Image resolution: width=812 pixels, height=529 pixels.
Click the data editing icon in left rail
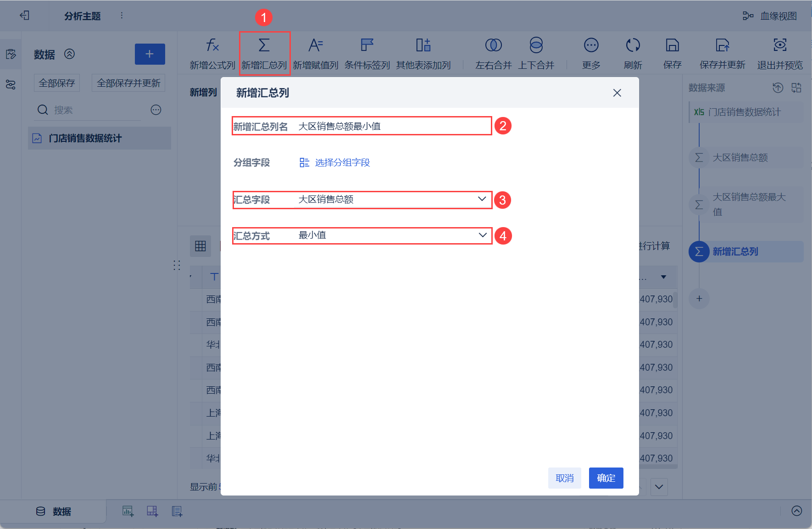click(x=11, y=55)
